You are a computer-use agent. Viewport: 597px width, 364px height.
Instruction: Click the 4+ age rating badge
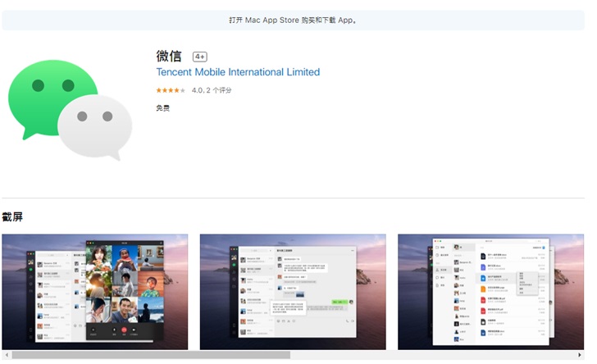pos(199,57)
